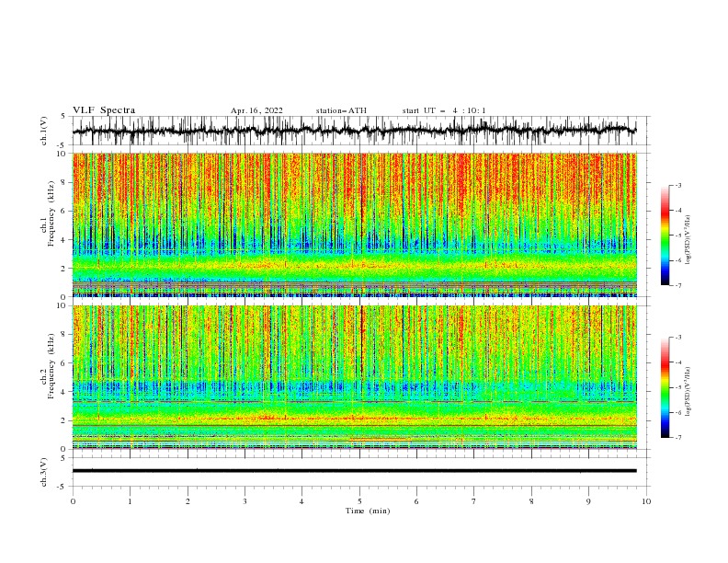Image resolution: width=728 pixels, height=563 pixels.
Task: Click the "-3" tick of upper color bar
Action: (x=677, y=185)
